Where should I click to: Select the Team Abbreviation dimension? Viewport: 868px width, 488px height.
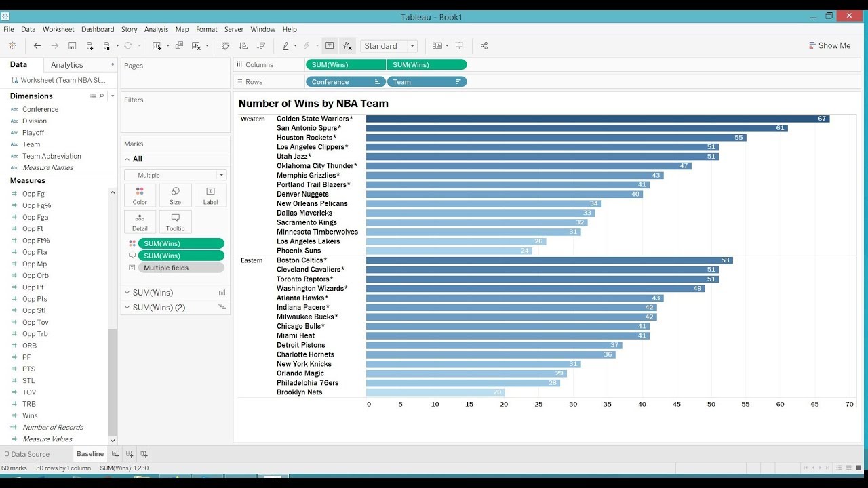[x=52, y=156]
